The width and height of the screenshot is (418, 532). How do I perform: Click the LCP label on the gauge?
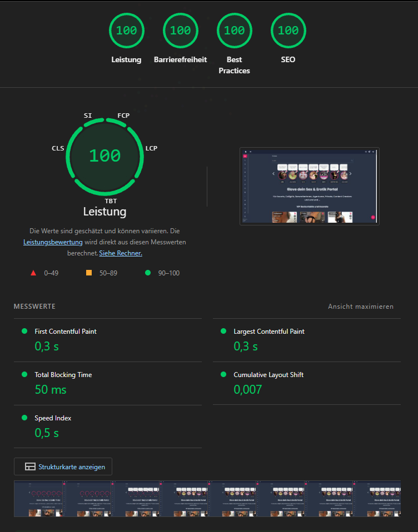coord(151,148)
